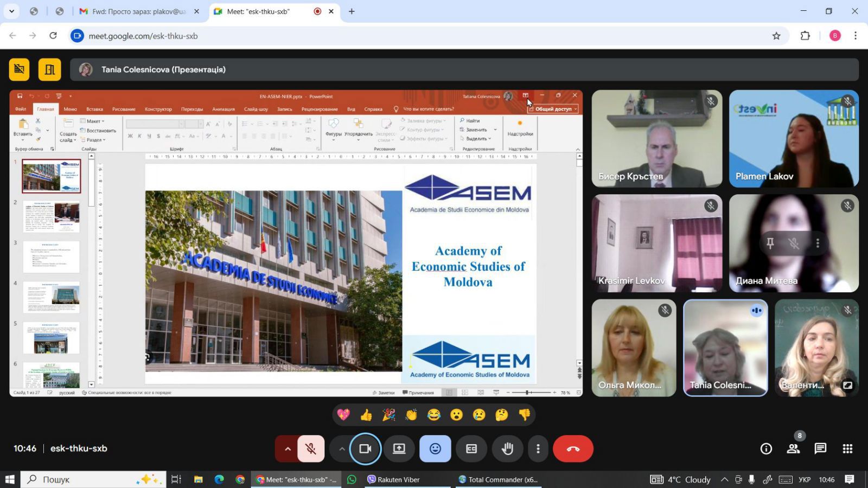Open Total Commander from the taskbar
The height and width of the screenshot is (488, 868).
click(498, 479)
